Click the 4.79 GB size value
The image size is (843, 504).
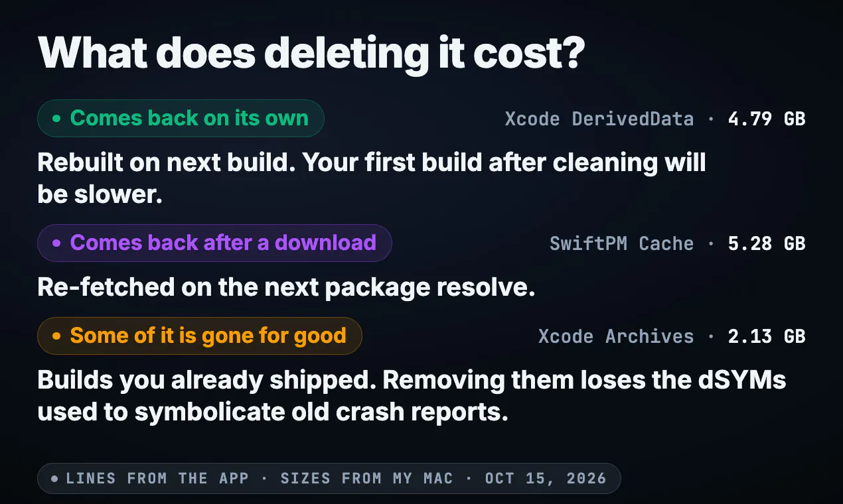[767, 119]
